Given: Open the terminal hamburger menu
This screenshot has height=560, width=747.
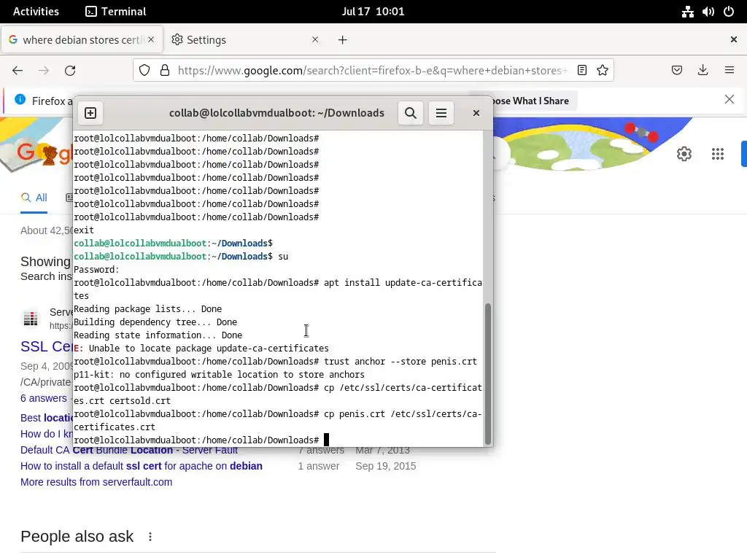Looking at the screenshot, I should (441, 113).
